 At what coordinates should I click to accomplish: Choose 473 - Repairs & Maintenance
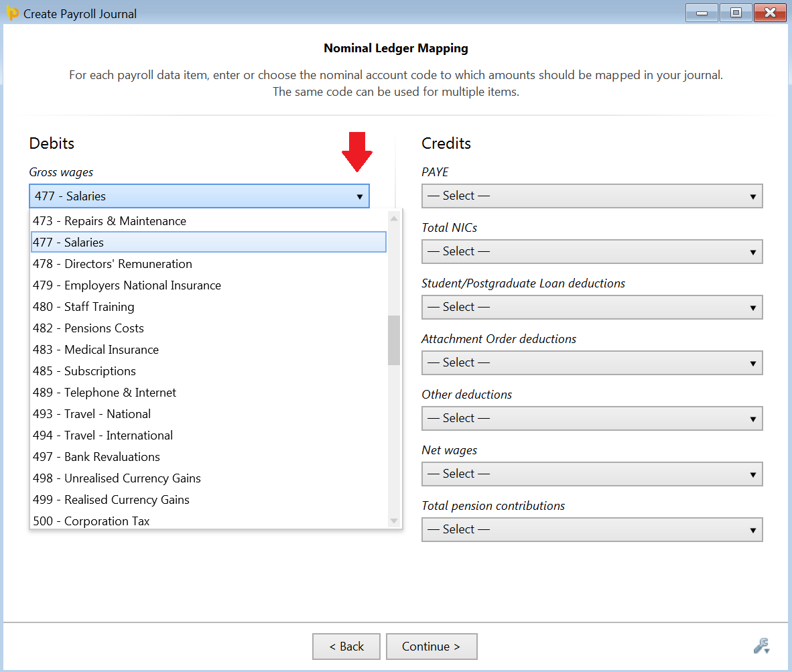coord(208,221)
